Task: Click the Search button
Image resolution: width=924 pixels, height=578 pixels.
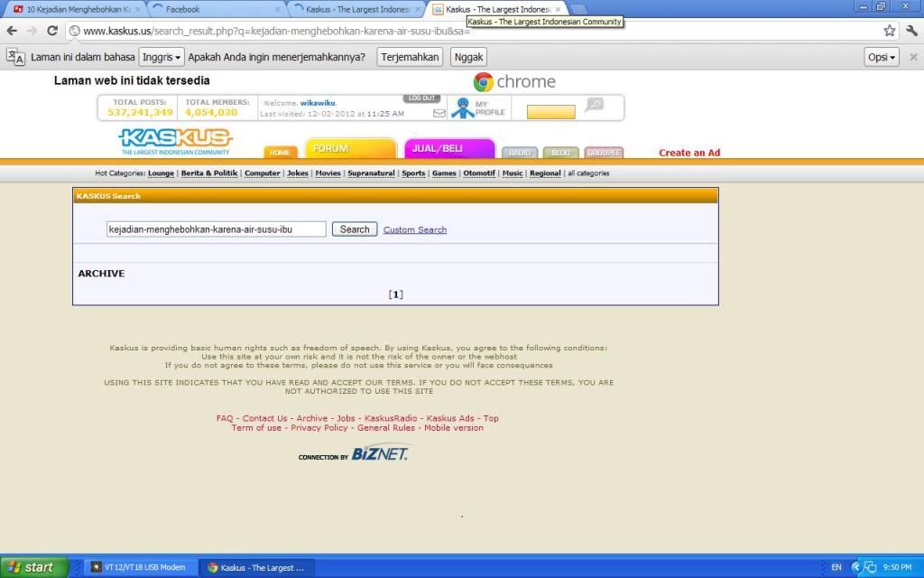Action: pyautogui.click(x=355, y=229)
